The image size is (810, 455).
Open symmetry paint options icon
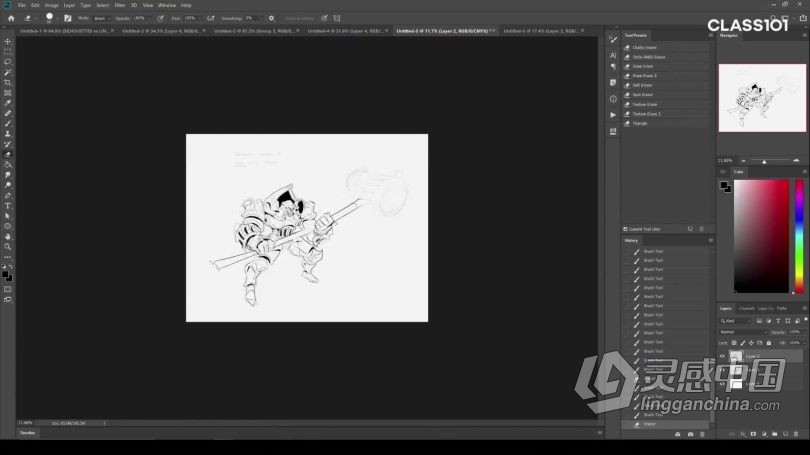pyautogui.click(x=337, y=18)
